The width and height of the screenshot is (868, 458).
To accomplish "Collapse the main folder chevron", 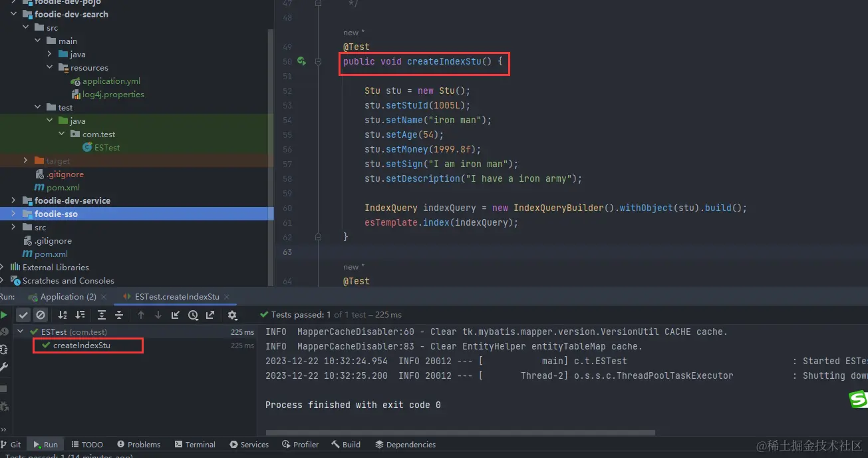I will (x=38, y=41).
